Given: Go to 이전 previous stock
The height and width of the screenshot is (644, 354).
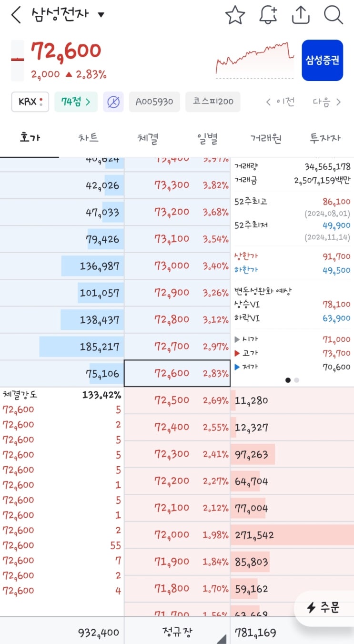Looking at the screenshot, I should [x=281, y=102].
